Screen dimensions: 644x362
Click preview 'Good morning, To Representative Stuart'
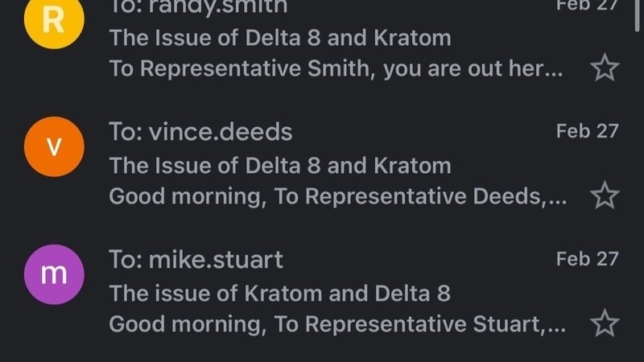(337, 324)
